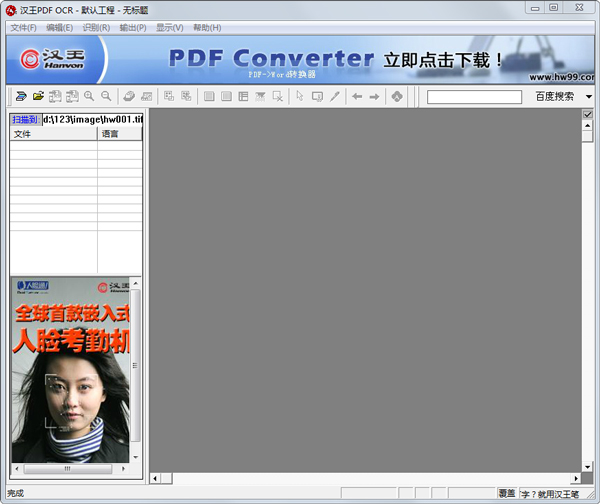Open the 输出(P) menu

133,28
